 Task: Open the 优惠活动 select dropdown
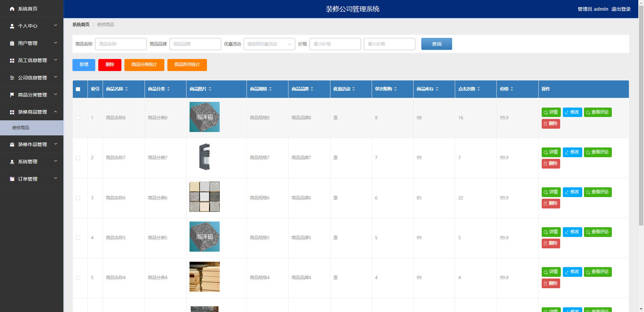pyautogui.click(x=269, y=44)
